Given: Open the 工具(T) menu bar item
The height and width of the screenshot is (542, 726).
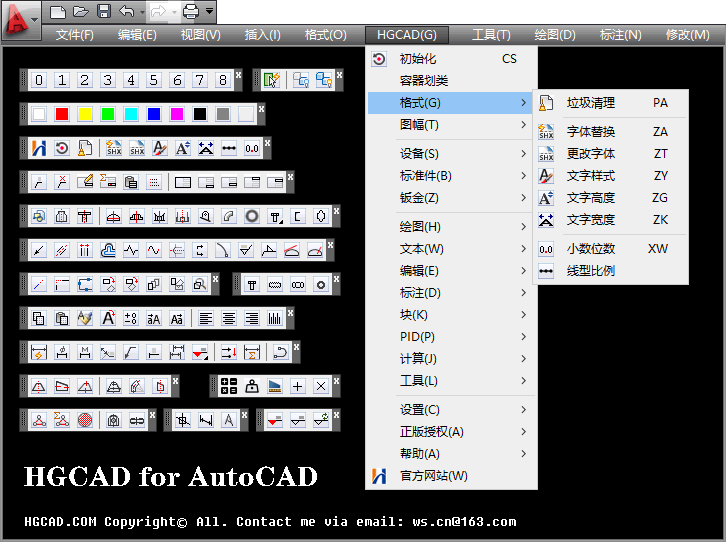Looking at the screenshot, I should click(491, 35).
